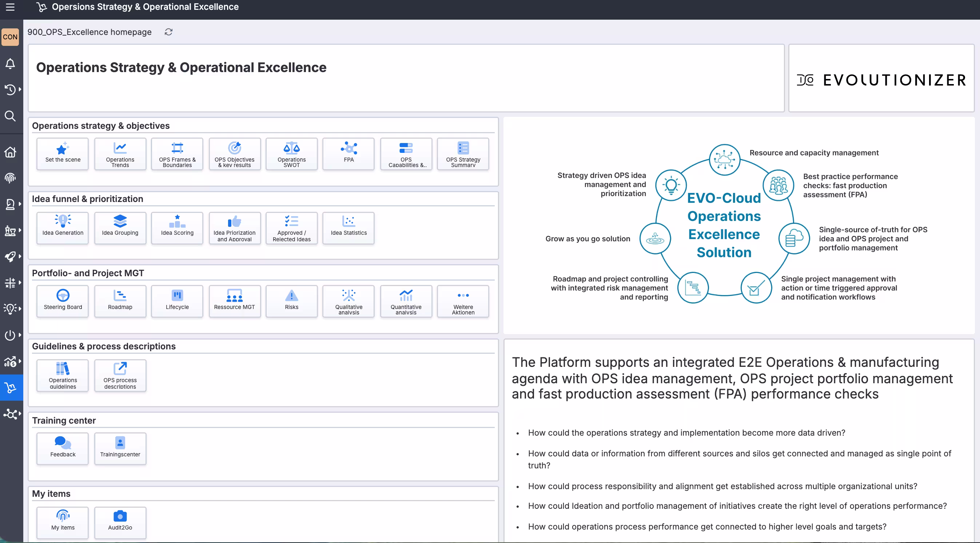This screenshot has width=980, height=543.
Task: Refresh the 900_OPS_Excellence homepage
Action: coord(168,32)
